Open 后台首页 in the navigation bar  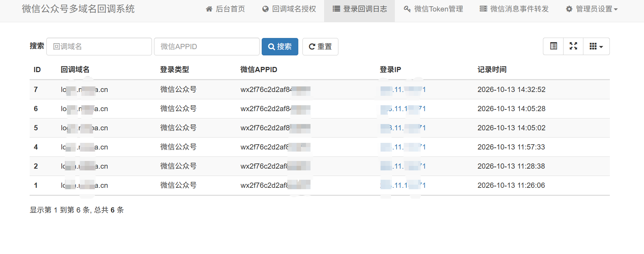tap(225, 9)
